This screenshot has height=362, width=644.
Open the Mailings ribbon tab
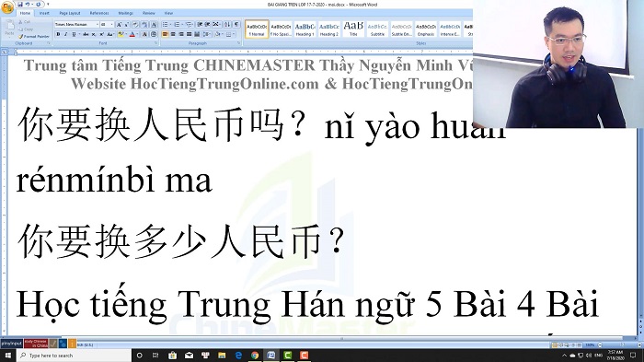coord(125,13)
